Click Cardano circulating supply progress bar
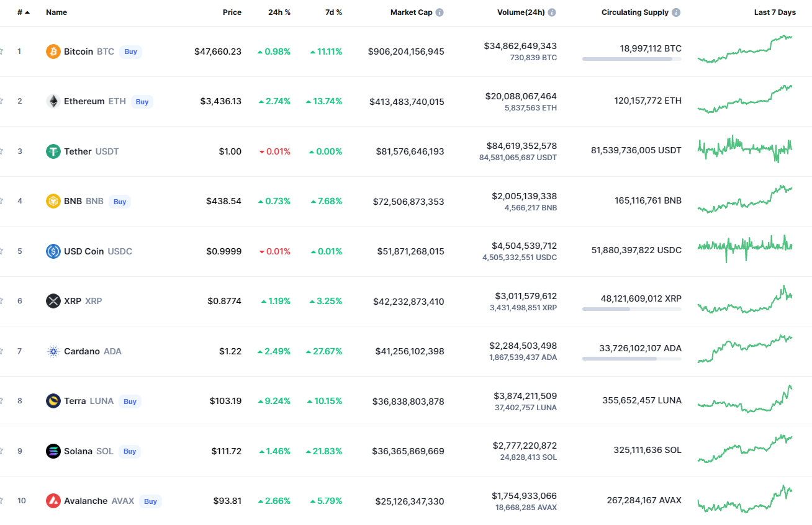The width and height of the screenshot is (812, 525). coord(631,359)
